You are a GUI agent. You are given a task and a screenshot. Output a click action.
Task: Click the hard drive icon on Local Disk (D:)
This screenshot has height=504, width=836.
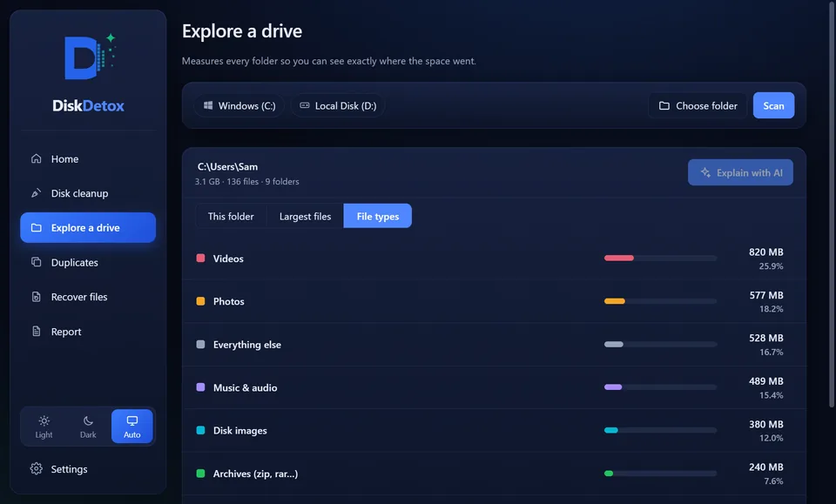pos(305,105)
